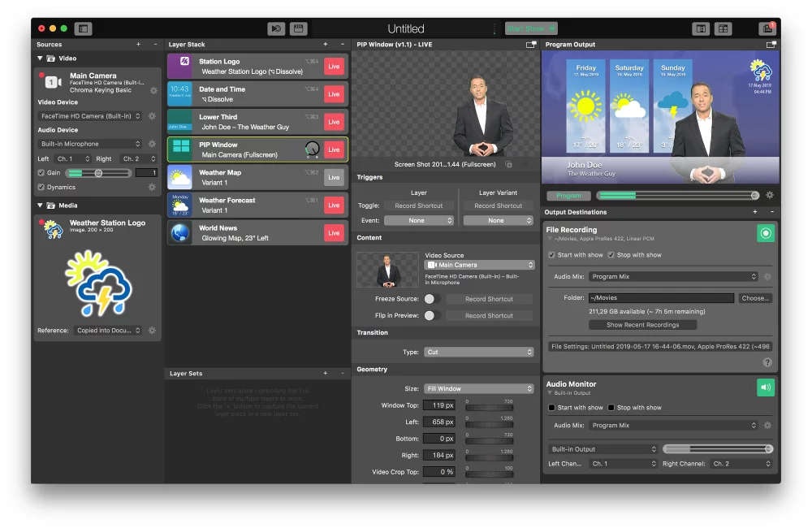Click the Program Output volume slider
812x528 pixels.
[678, 195]
